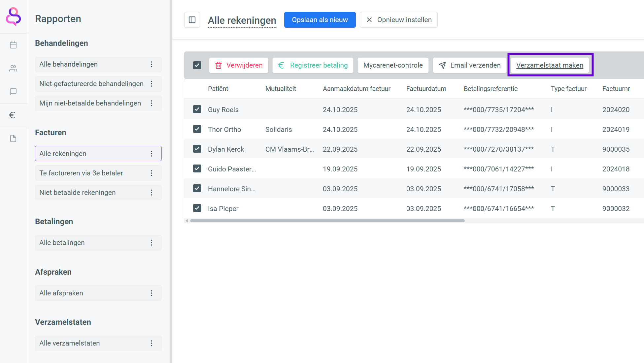This screenshot has width=644, height=363.
Task: Select the Alle betalingen report
Action: tap(62, 243)
